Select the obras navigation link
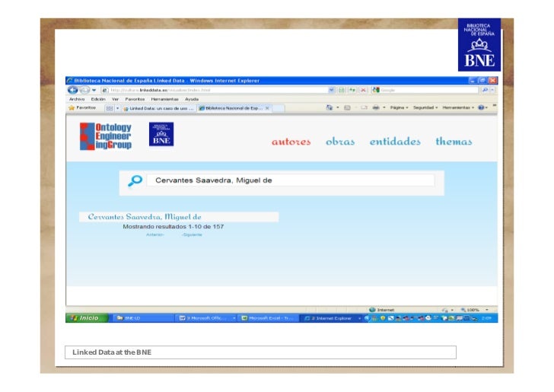This screenshot has height=392, width=554. point(340,142)
